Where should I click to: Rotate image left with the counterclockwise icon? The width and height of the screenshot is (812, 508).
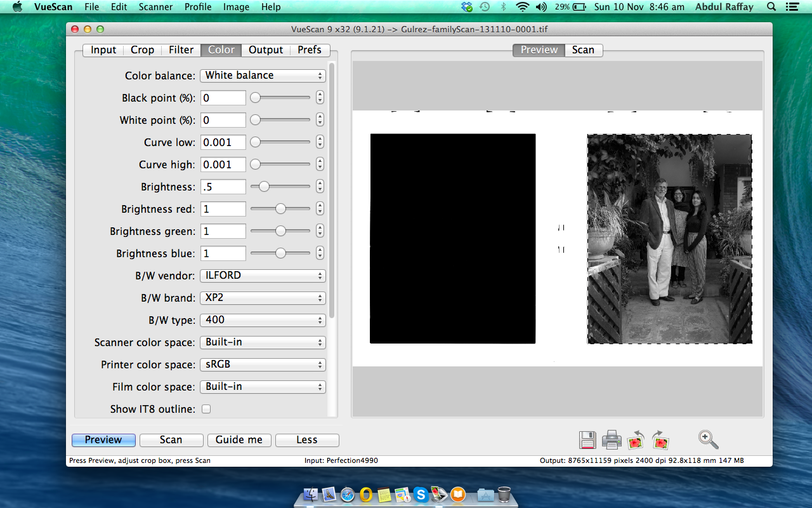[636, 439]
